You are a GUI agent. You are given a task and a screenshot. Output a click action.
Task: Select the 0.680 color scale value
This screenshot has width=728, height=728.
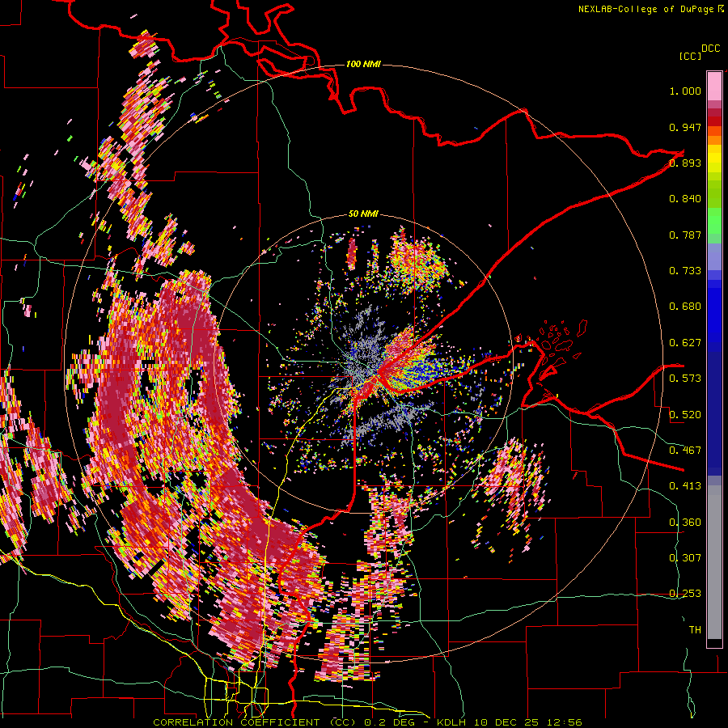(x=685, y=307)
